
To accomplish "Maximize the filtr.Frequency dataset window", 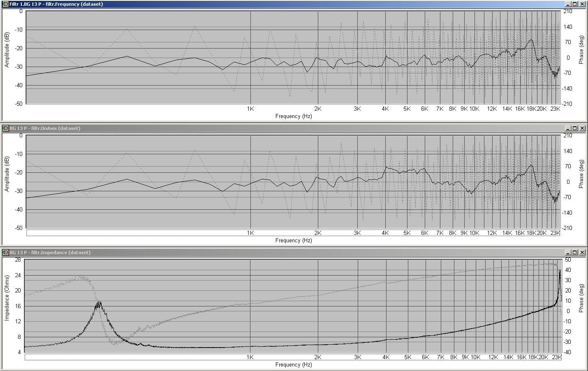I will 575,4.
